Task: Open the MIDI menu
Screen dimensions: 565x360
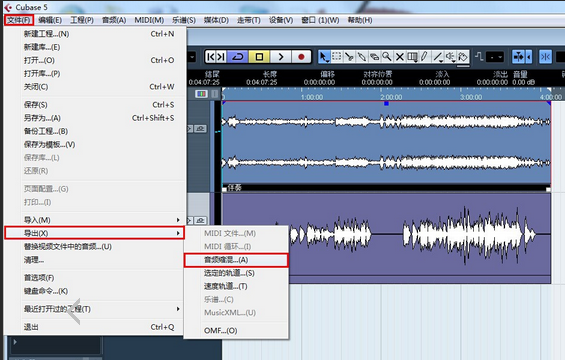Action: point(149,20)
